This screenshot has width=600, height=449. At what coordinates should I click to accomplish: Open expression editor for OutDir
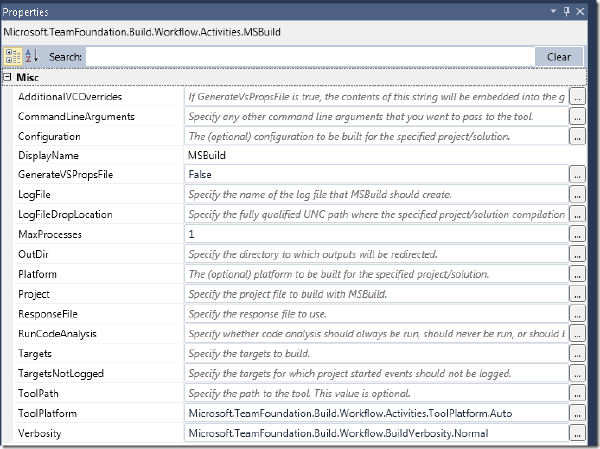577,254
